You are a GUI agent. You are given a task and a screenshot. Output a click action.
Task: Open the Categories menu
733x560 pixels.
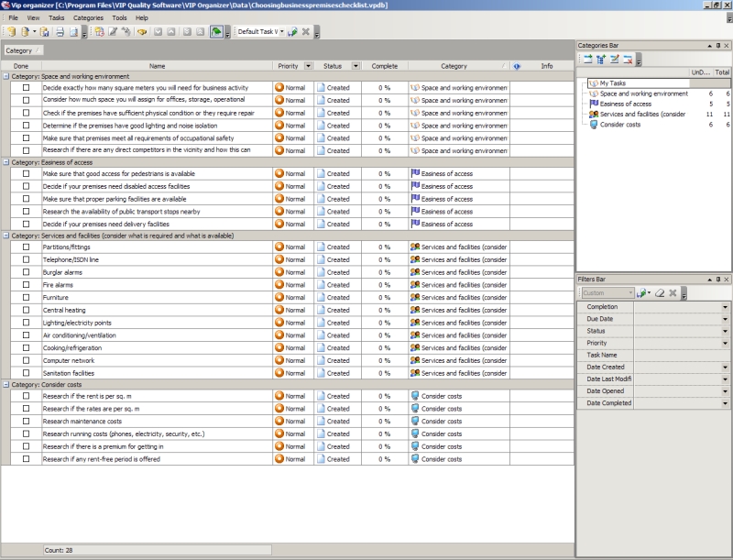point(88,18)
